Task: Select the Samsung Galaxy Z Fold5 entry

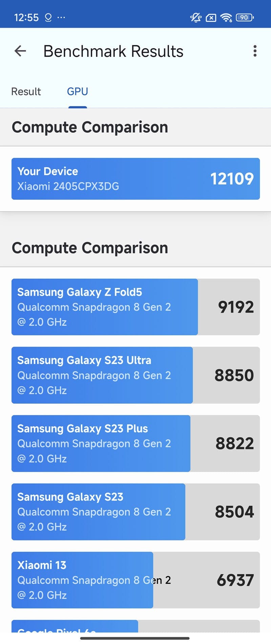Action: click(x=135, y=307)
